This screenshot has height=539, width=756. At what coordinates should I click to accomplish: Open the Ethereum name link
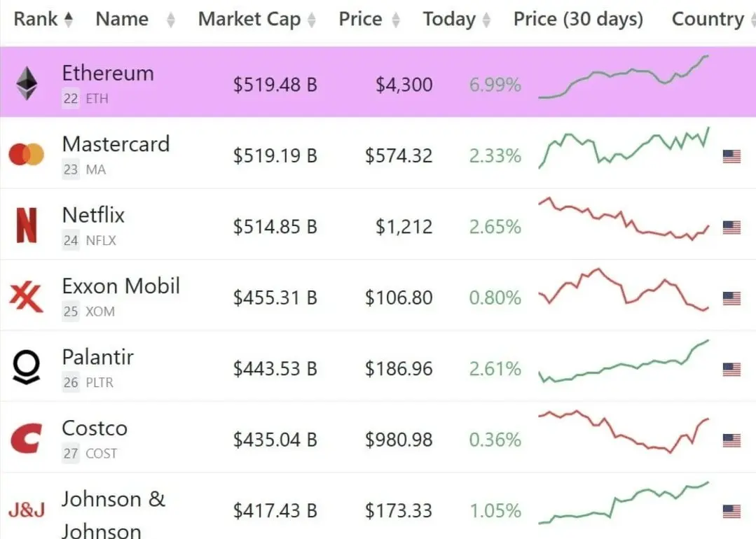[108, 73]
